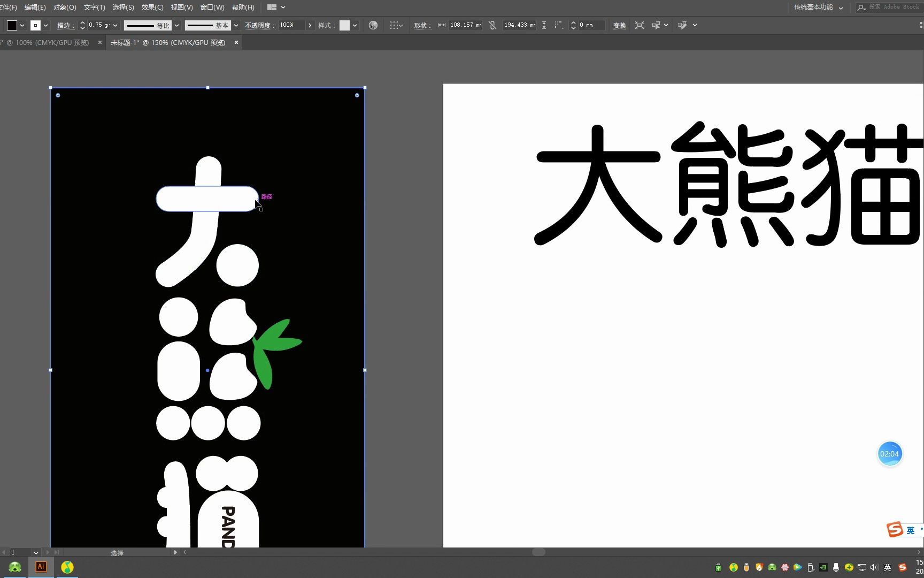Click the underlined 形状 link in control bar
Image resolution: width=924 pixels, height=578 pixels.
[422, 25]
